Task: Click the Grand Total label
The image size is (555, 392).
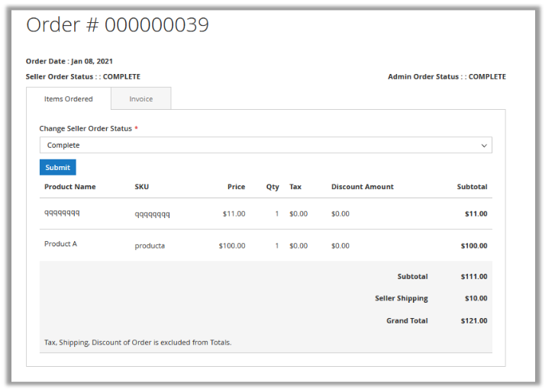Action: [407, 320]
